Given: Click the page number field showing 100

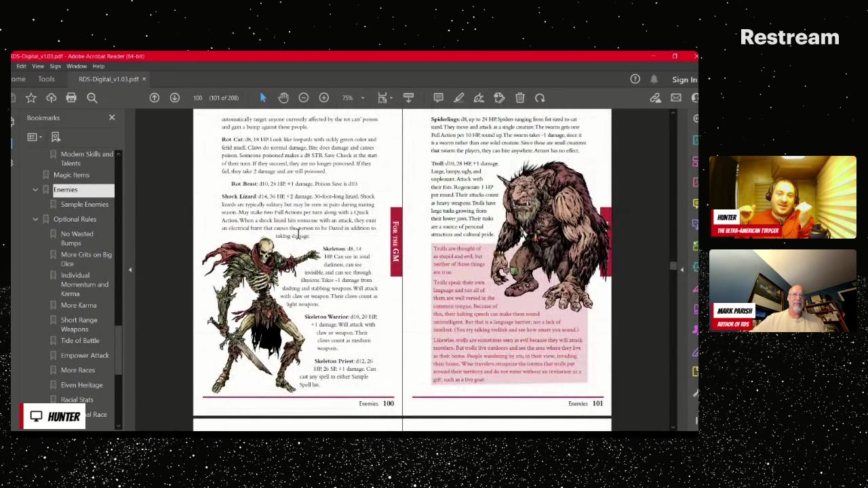Looking at the screenshot, I should click(x=197, y=98).
